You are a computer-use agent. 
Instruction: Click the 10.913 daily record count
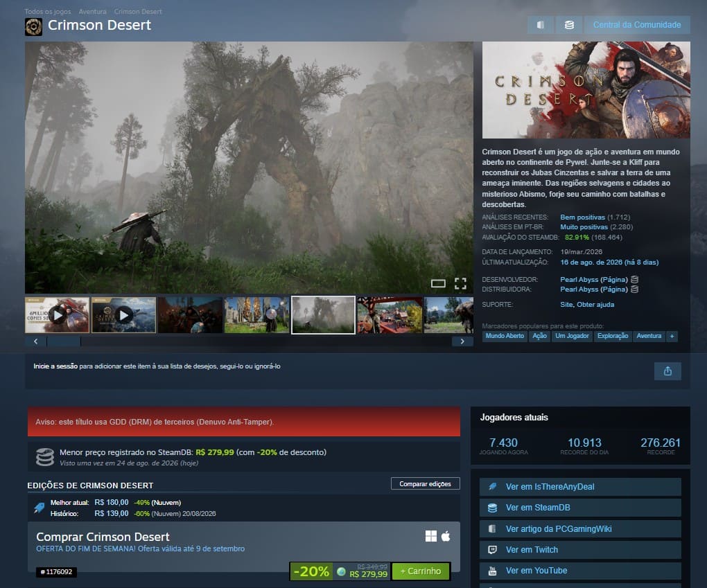(584, 443)
